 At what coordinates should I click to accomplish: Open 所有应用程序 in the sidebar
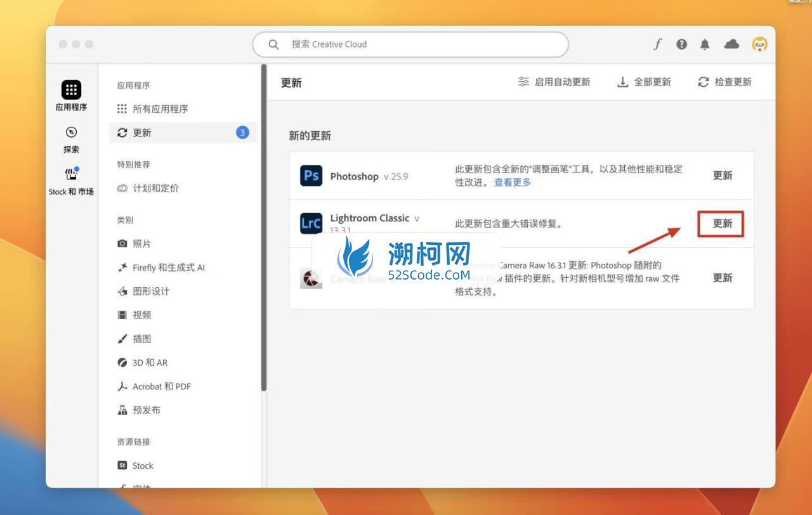pyautogui.click(x=183, y=109)
